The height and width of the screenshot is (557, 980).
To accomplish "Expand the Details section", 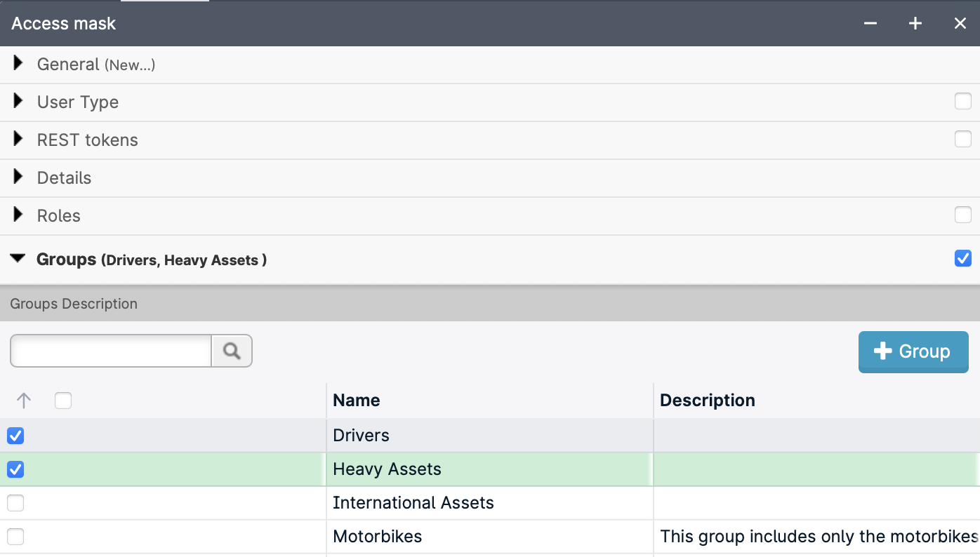I will coord(18,177).
